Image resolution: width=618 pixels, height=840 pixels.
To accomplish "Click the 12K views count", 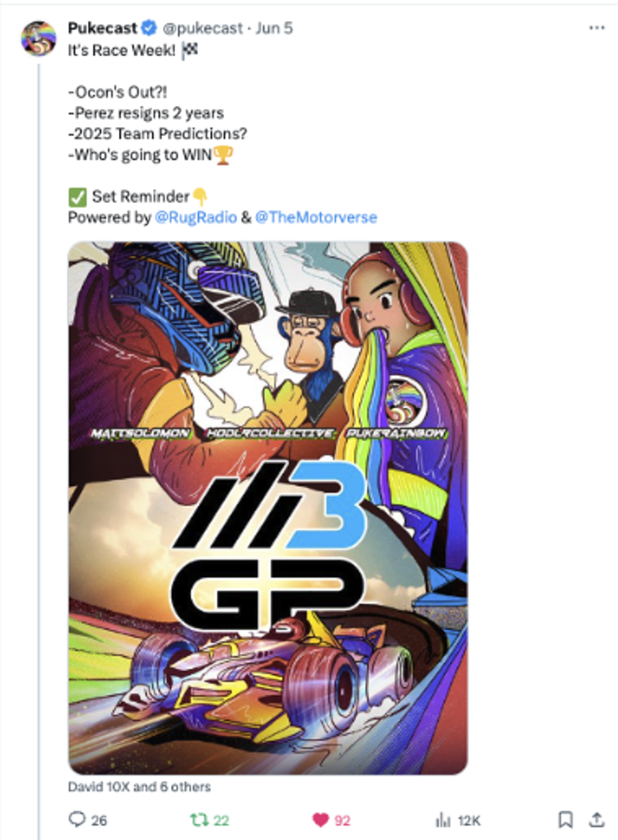I will pos(469,821).
